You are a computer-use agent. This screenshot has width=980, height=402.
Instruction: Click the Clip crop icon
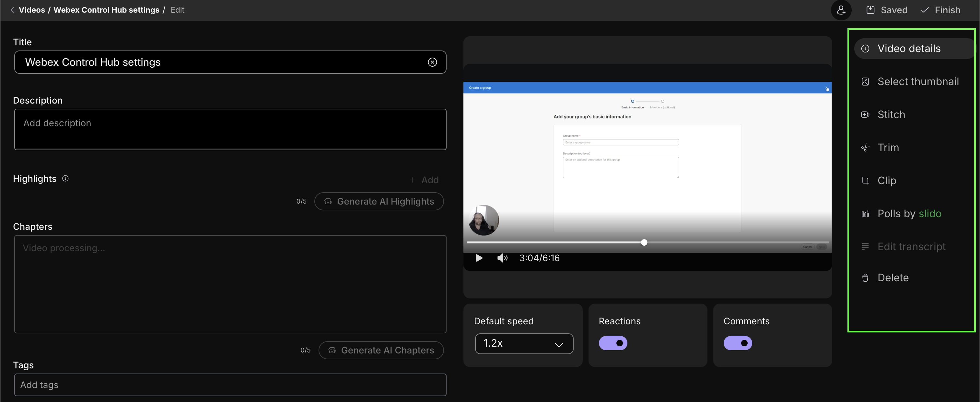pyautogui.click(x=865, y=181)
